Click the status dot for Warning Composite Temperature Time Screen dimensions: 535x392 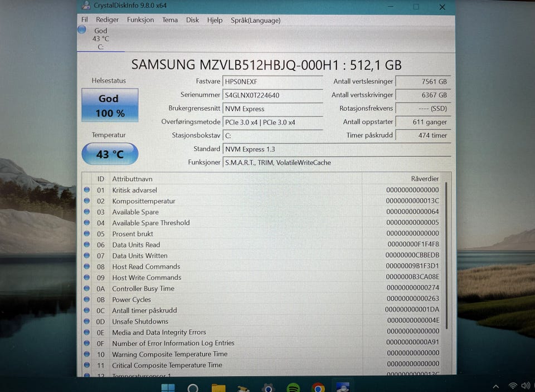87,354
